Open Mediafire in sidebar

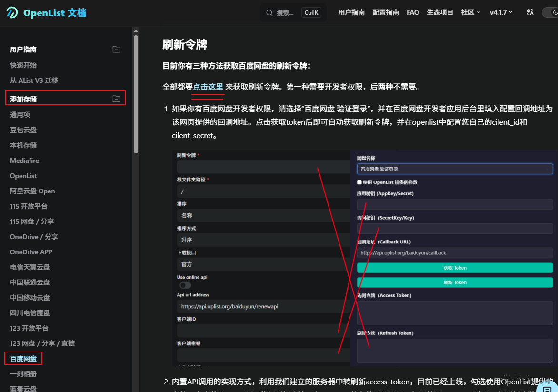pyautogui.click(x=25, y=161)
